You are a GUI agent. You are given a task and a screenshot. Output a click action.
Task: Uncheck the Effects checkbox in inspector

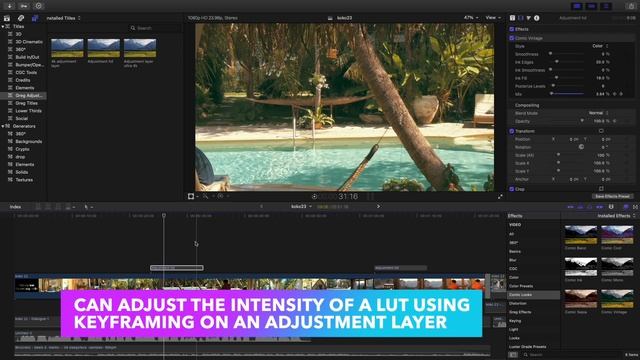pos(512,29)
